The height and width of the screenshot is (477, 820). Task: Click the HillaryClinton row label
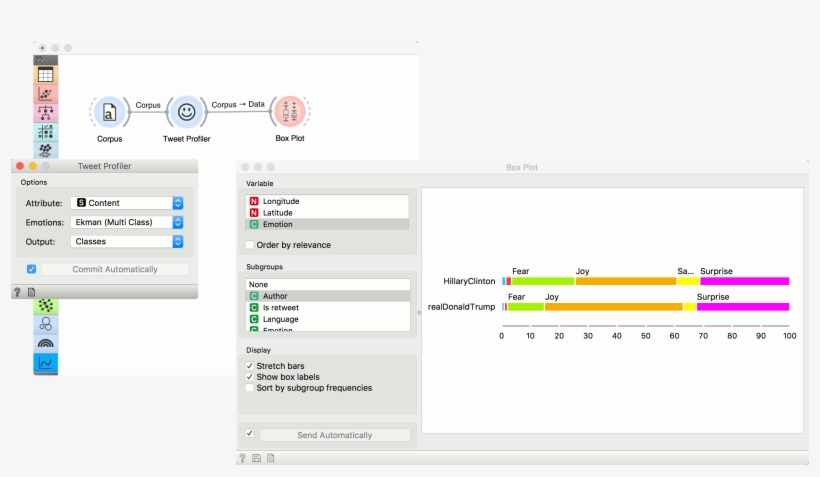[469, 281]
